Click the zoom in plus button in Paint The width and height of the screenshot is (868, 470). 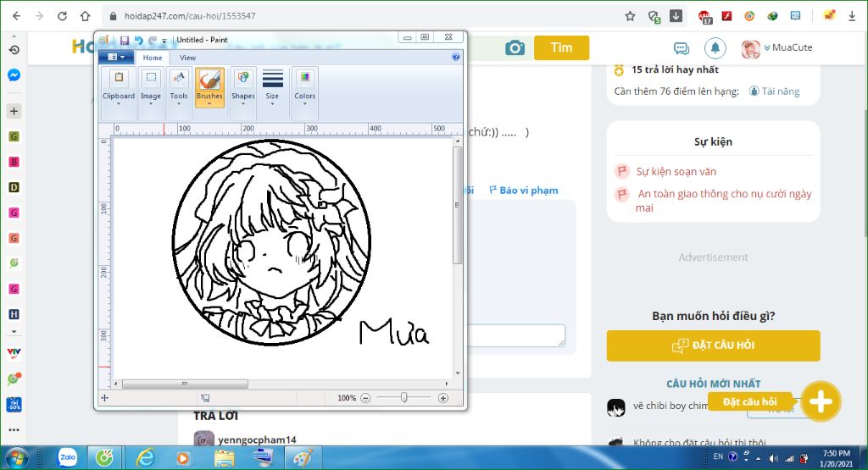(x=442, y=398)
